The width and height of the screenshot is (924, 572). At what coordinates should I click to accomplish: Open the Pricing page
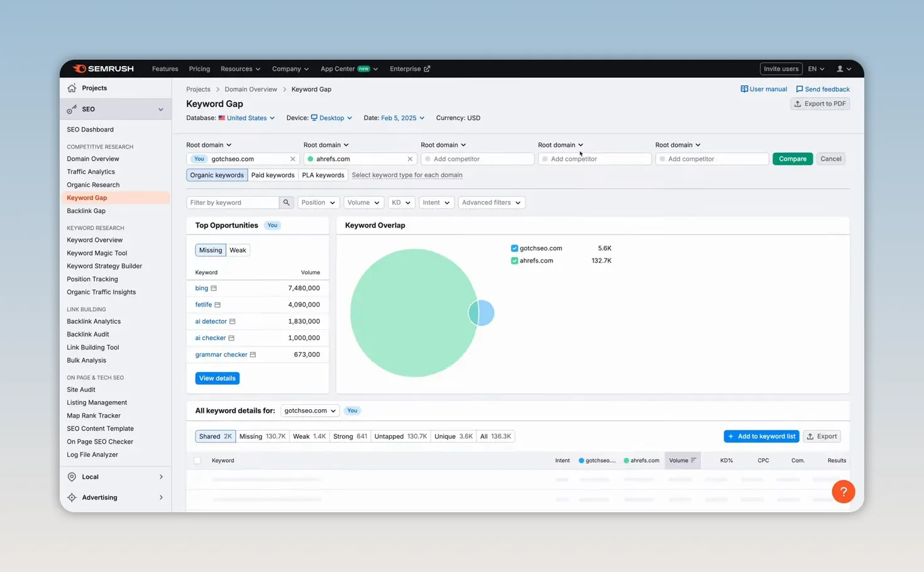[x=199, y=69]
